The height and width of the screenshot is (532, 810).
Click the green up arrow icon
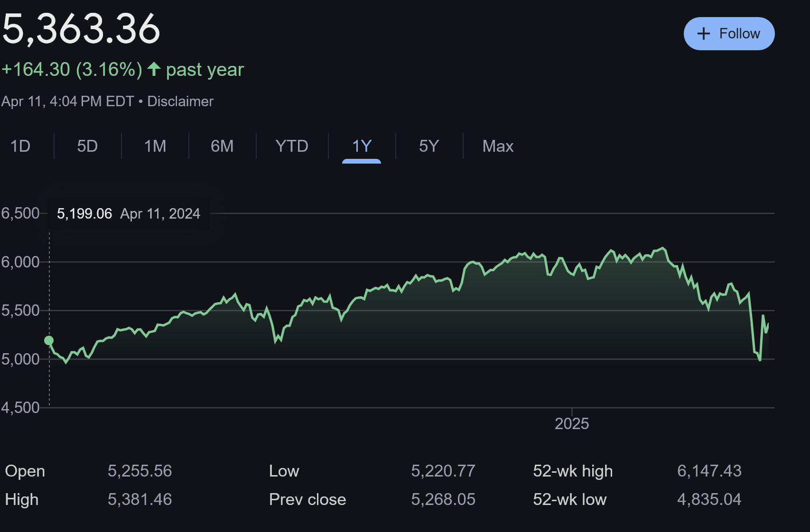coord(154,69)
